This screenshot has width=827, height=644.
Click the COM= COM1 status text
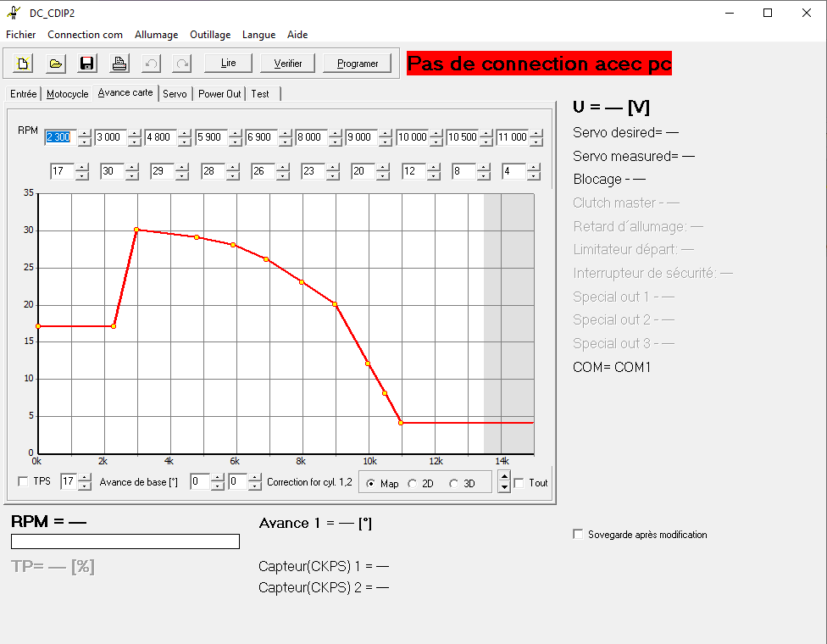pyautogui.click(x=612, y=367)
